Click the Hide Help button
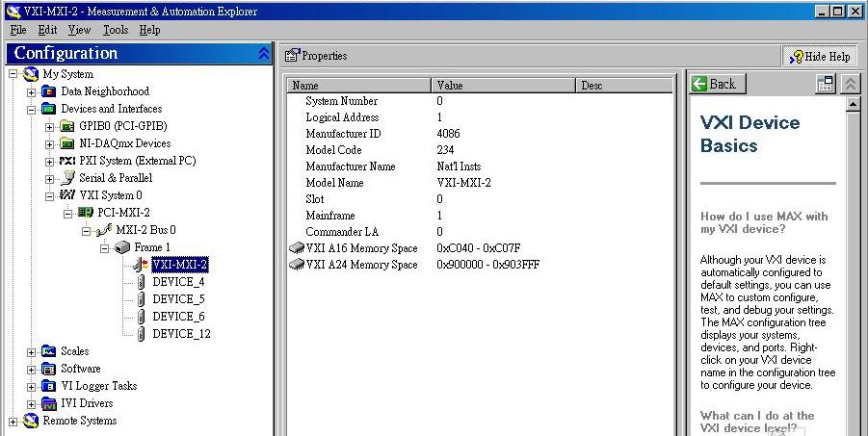This screenshot has width=868, height=436. [x=819, y=56]
